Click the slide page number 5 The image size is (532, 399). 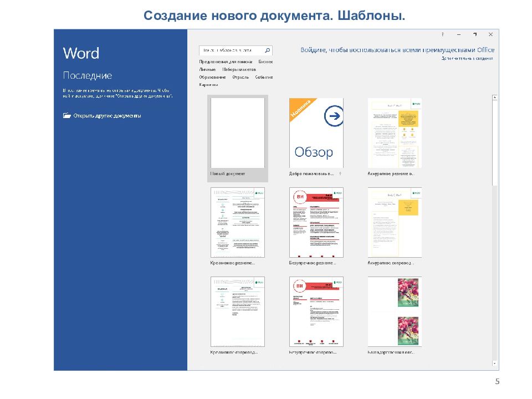pos(497,381)
